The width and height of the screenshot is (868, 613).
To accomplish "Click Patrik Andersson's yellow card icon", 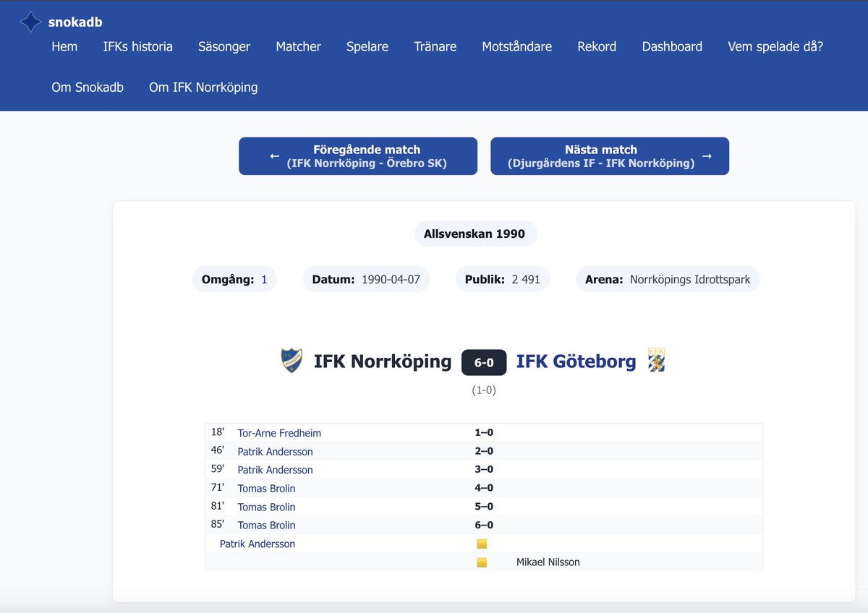I will click(482, 544).
